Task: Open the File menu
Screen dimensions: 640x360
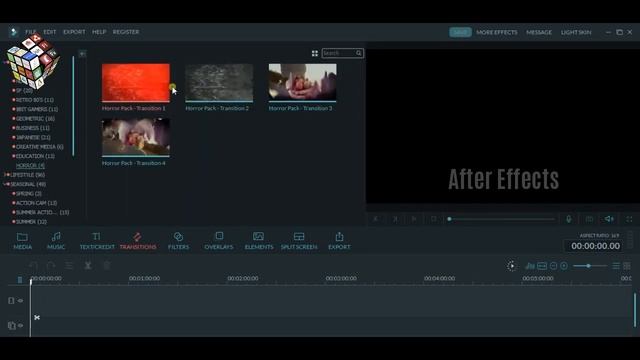Action: tap(31, 32)
